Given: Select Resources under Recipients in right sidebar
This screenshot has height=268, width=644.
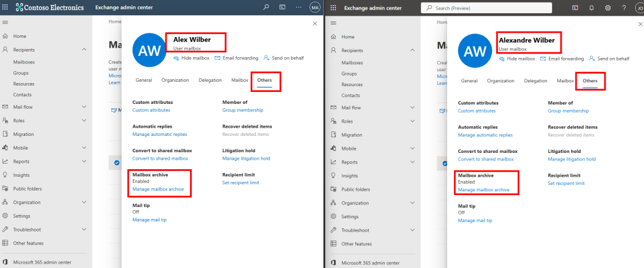Looking at the screenshot, I should coord(352,84).
